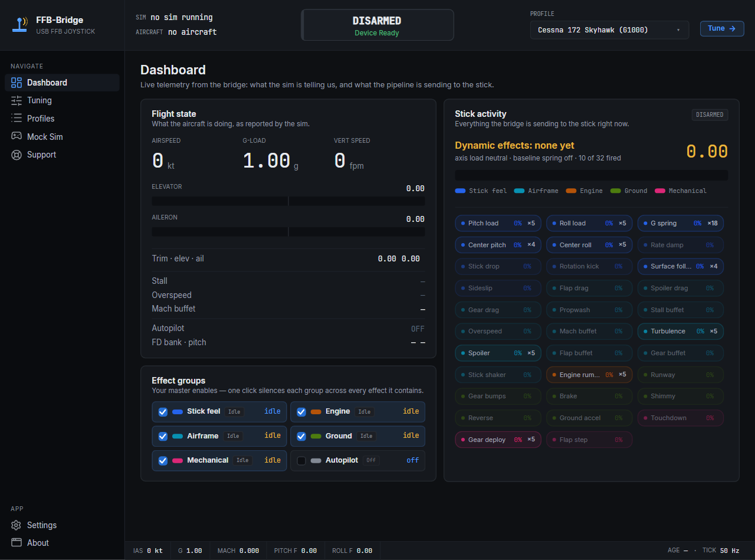The image size is (755, 560).
Task: Click the Center roll effect chip
Action: click(589, 245)
